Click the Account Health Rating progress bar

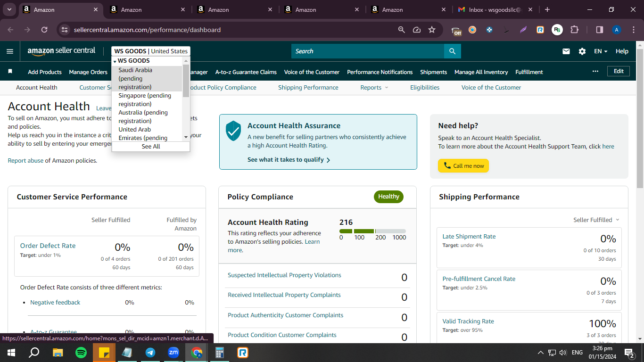[372, 231]
